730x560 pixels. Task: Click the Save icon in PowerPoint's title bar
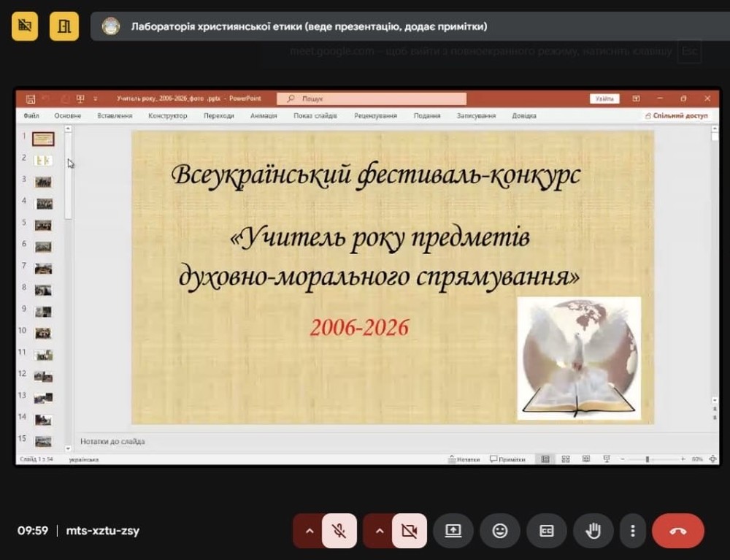31,99
